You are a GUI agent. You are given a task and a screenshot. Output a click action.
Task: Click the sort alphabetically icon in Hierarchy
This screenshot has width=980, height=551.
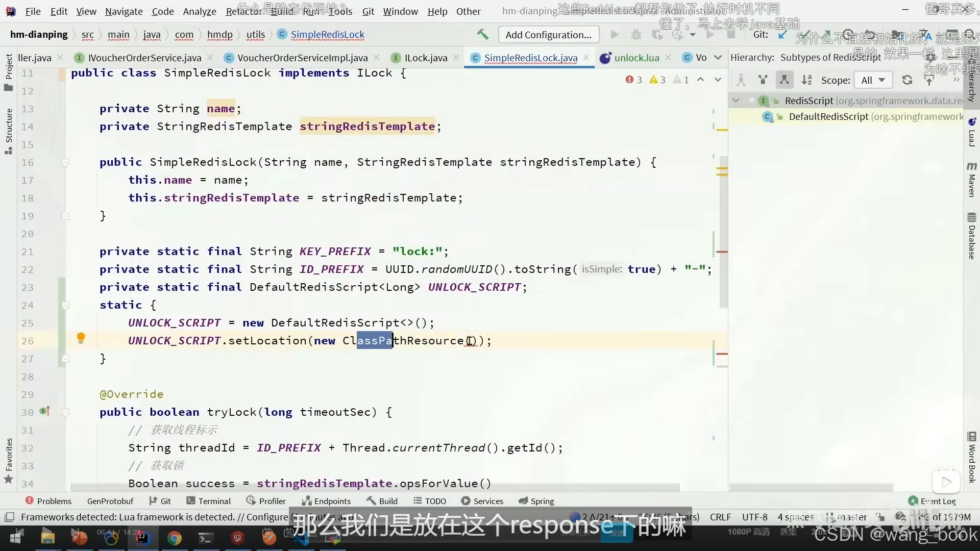pyautogui.click(x=806, y=80)
